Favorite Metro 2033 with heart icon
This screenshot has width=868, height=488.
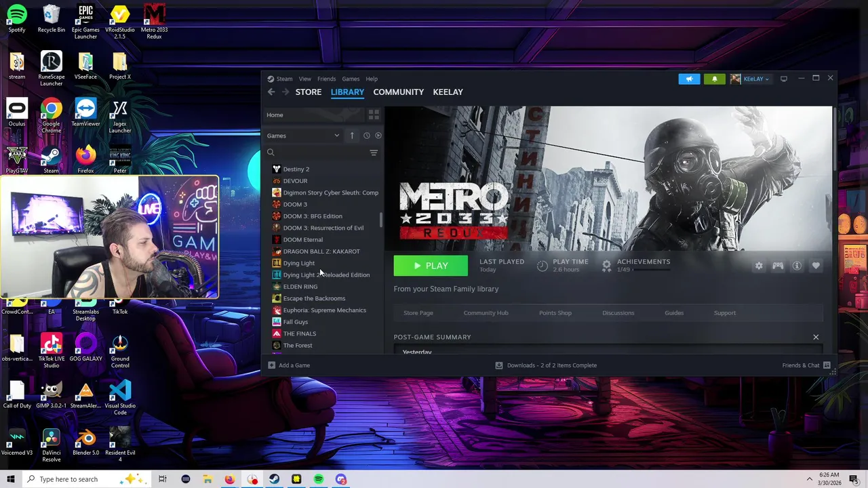[816, 266]
